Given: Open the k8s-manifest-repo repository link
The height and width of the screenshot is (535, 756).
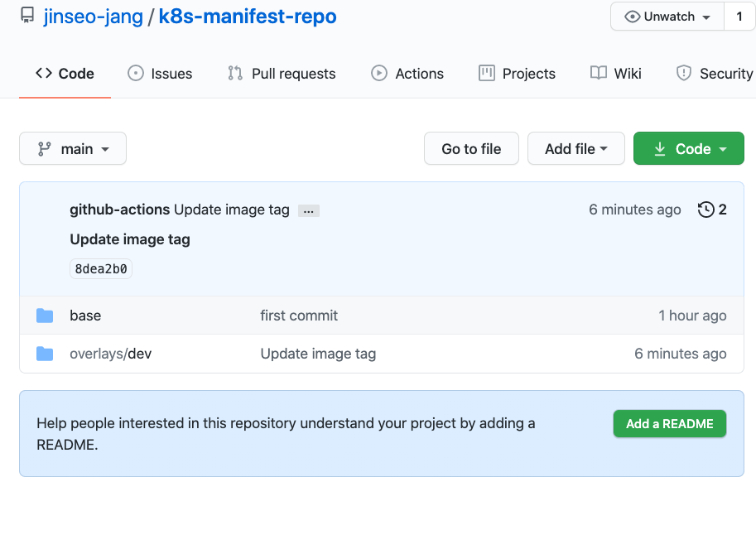Looking at the screenshot, I should (248, 17).
